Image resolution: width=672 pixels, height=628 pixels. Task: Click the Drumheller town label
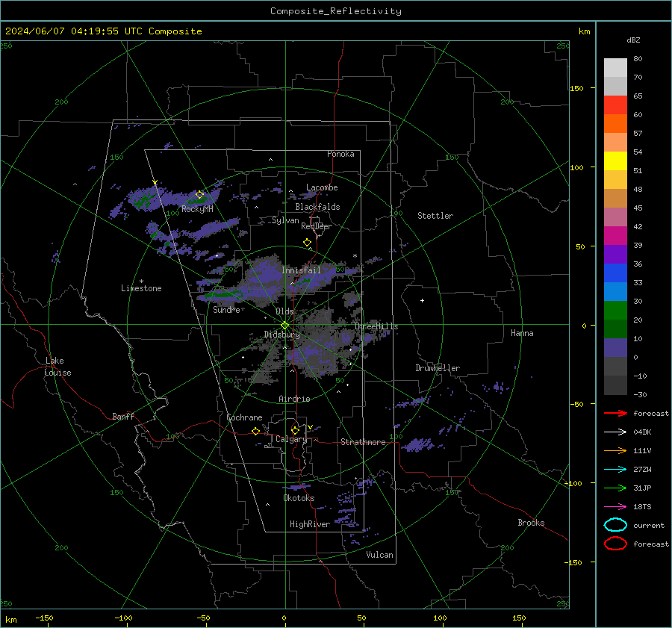click(438, 368)
